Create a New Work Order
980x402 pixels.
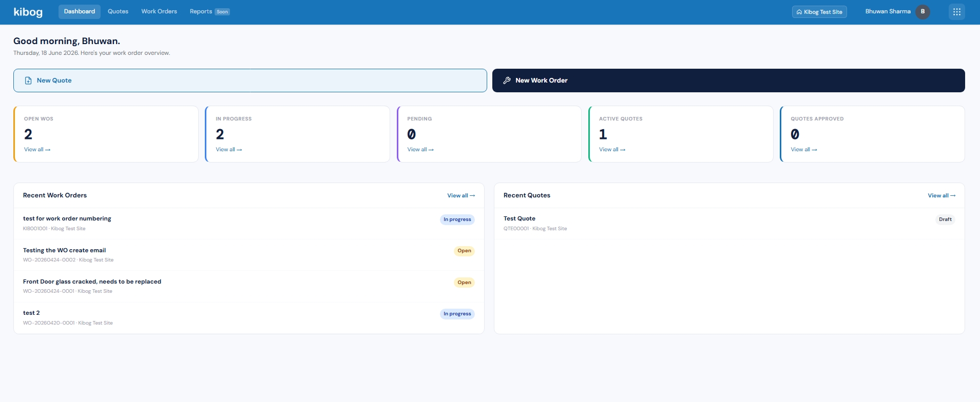point(728,81)
